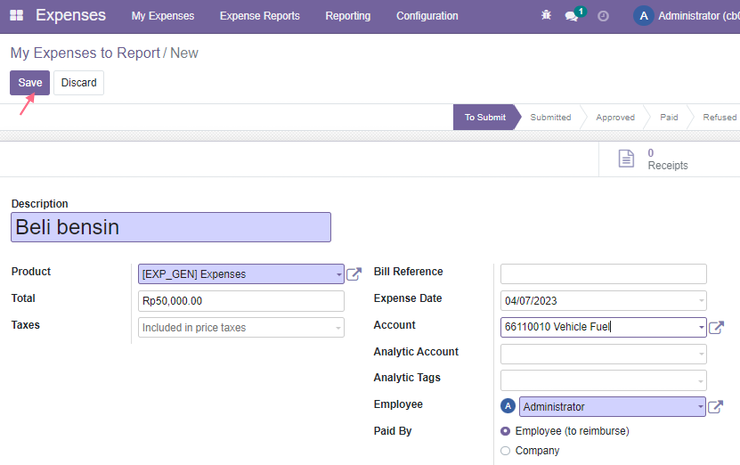
Task: Click Administrator username in top bar
Action: (699, 16)
